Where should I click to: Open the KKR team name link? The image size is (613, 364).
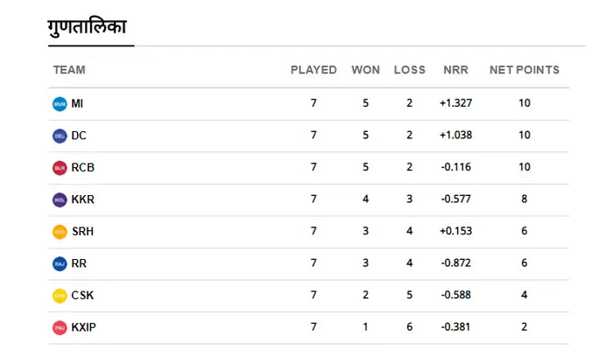82,200
